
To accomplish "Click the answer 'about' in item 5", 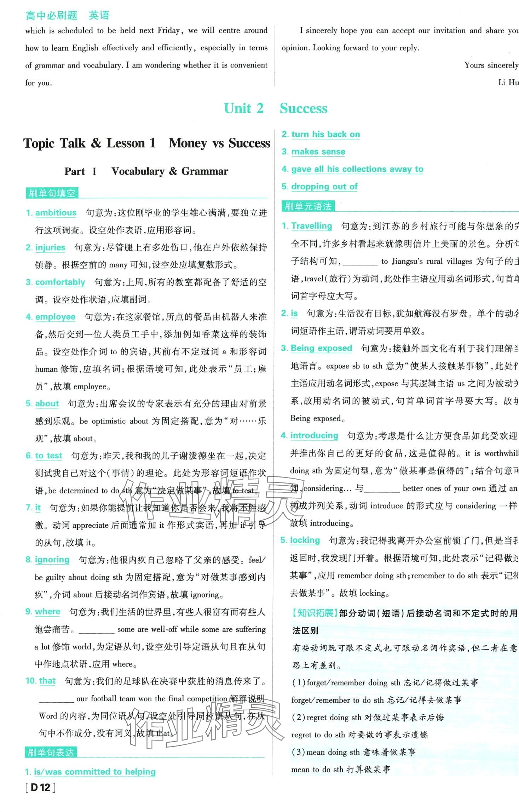I will point(47,404).
